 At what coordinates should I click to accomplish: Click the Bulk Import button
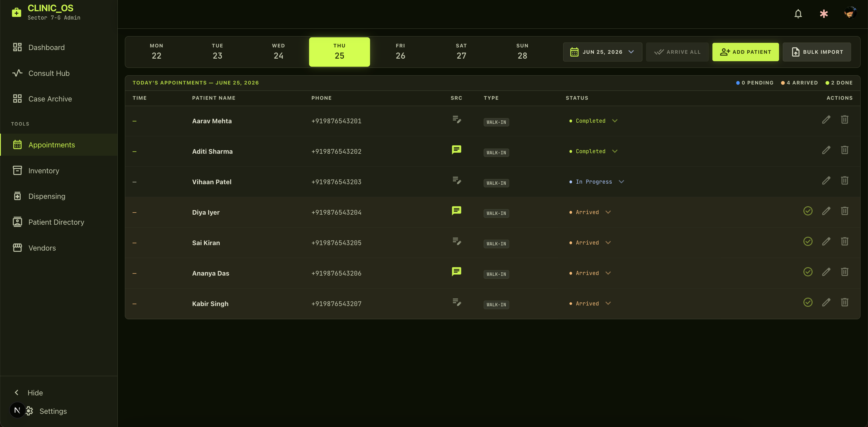coord(817,52)
